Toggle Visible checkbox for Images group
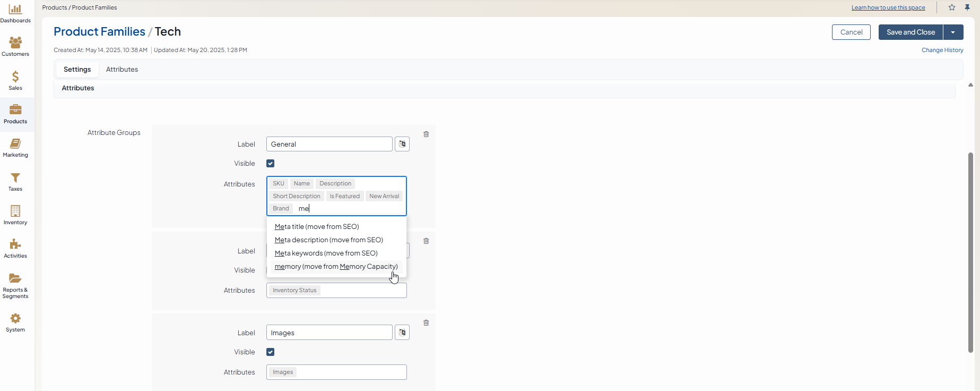 pos(271,352)
